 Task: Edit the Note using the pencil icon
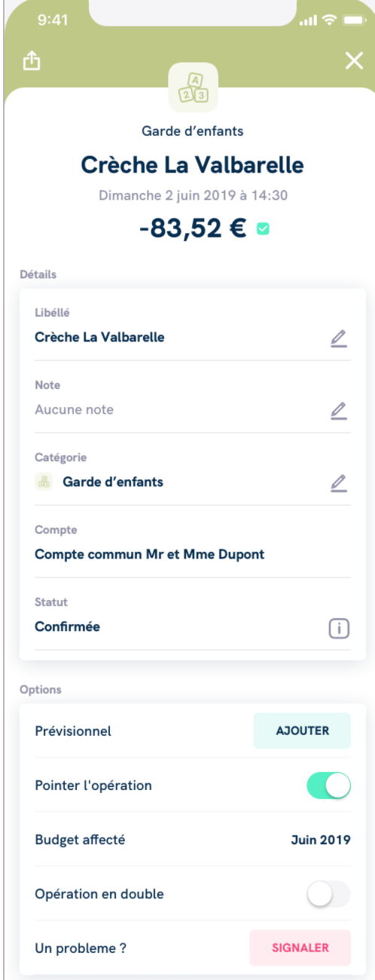point(338,410)
